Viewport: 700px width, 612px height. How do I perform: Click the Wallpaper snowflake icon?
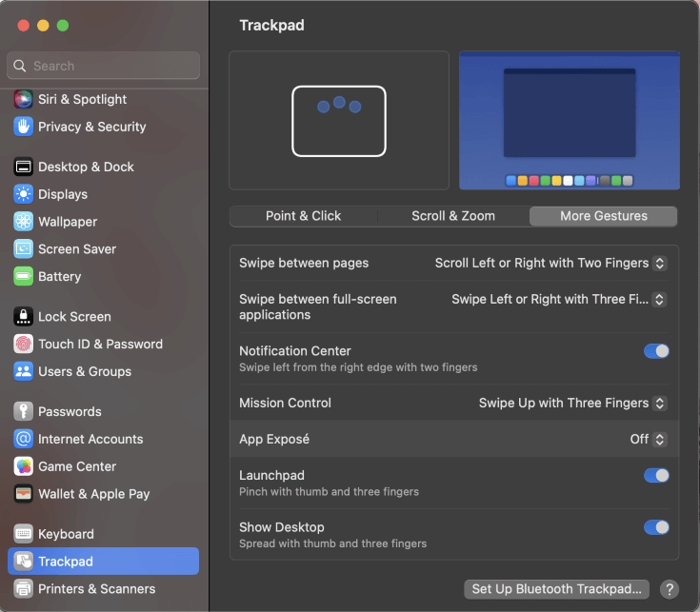[x=24, y=222]
